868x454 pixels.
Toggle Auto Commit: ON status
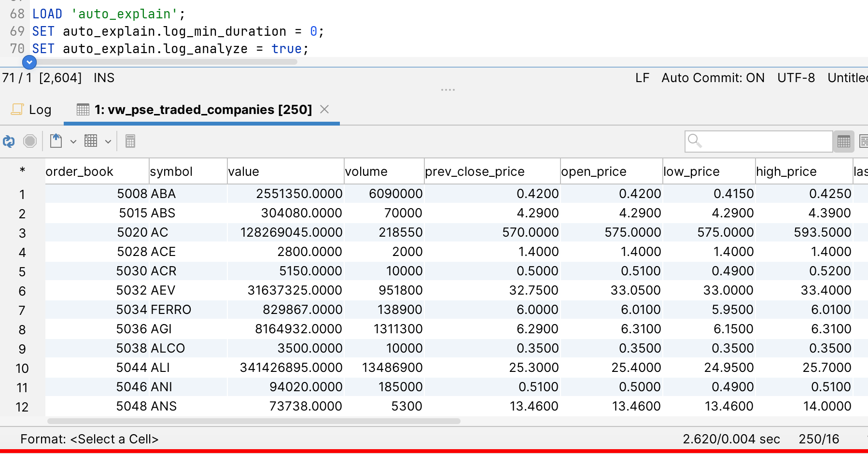click(x=713, y=78)
